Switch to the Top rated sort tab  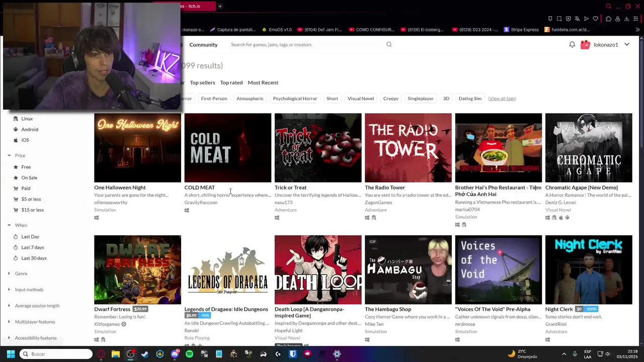pos(231,82)
